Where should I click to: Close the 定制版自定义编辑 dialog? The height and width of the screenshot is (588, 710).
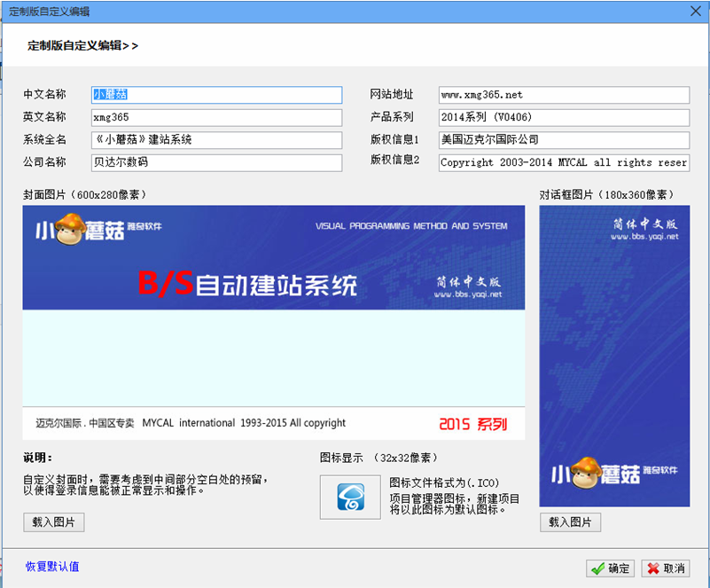click(696, 11)
